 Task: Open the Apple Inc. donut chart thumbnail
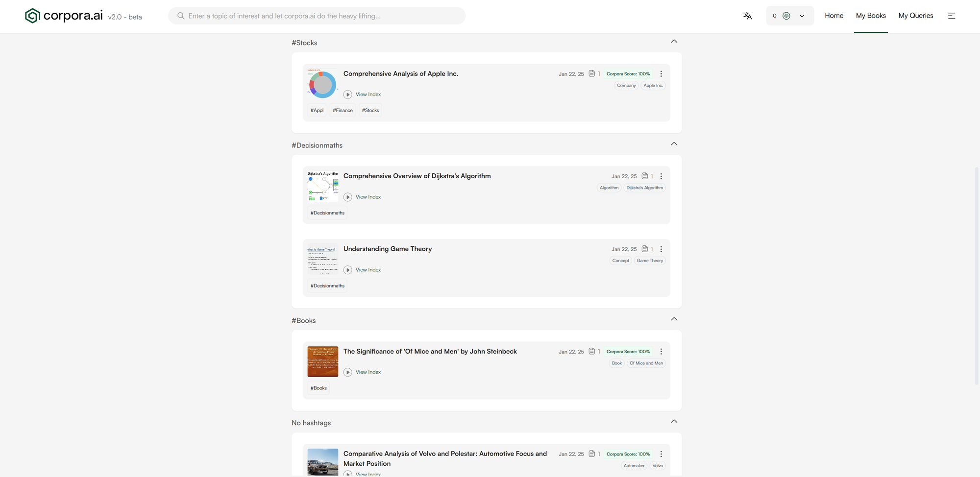tap(322, 84)
